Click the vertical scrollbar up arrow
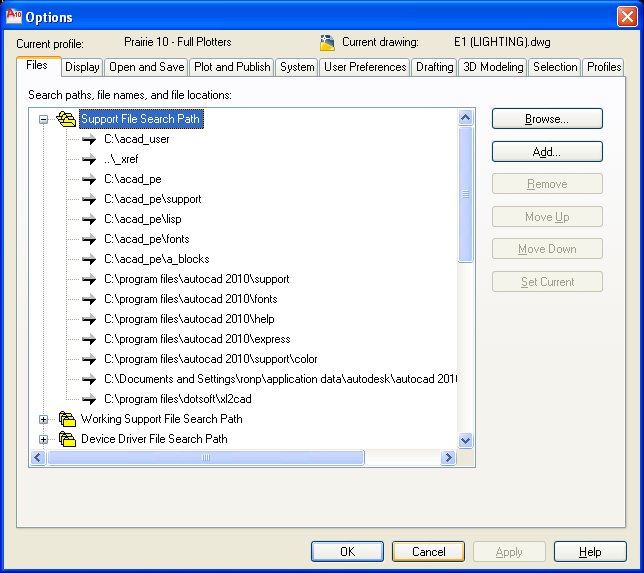This screenshot has height=573, width=644. click(x=465, y=118)
